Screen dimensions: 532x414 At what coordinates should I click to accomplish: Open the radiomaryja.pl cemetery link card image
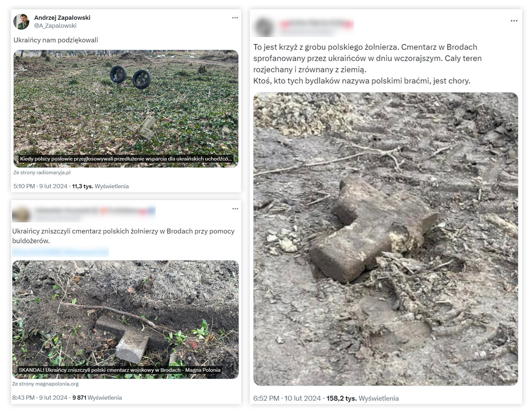pos(126,109)
